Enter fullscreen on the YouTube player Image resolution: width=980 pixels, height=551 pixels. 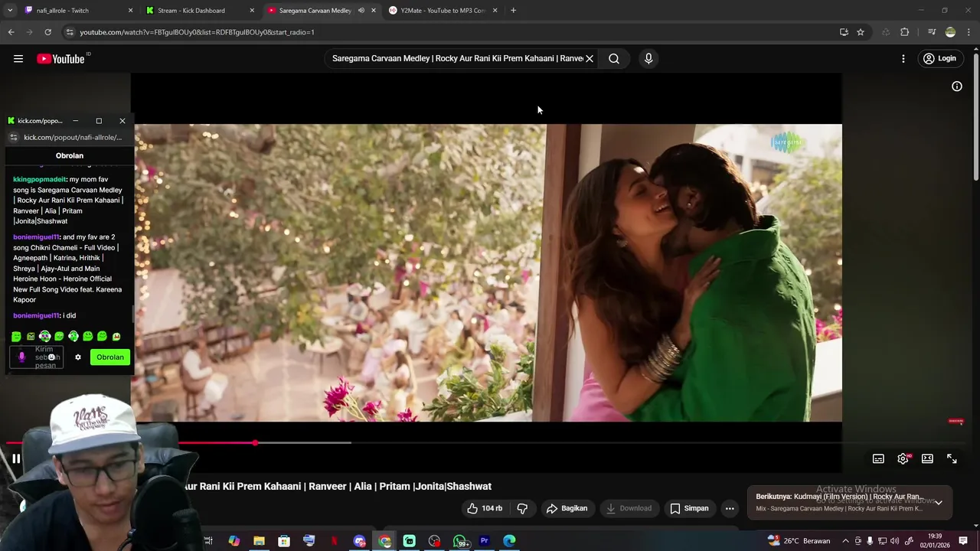tap(952, 458)
